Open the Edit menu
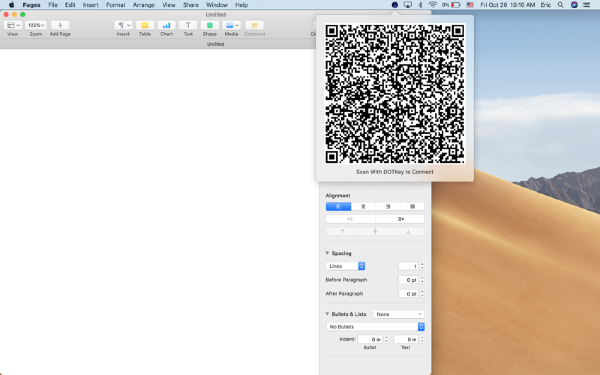Screen dimensions: 600x375 pos(70,5)
